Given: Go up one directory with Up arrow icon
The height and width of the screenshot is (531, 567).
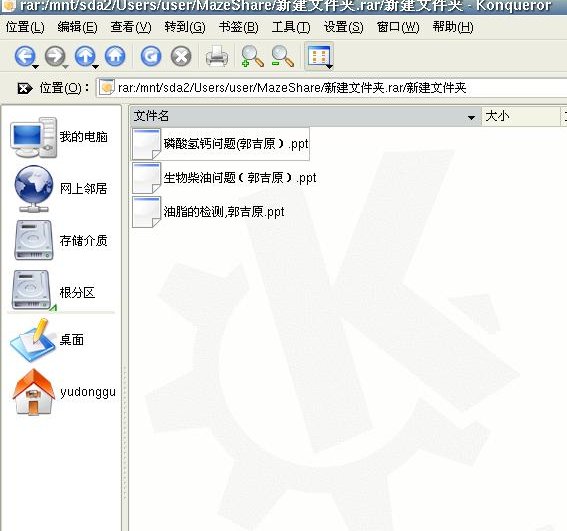Looking at the screenshot, I should [x=85, y=56].
